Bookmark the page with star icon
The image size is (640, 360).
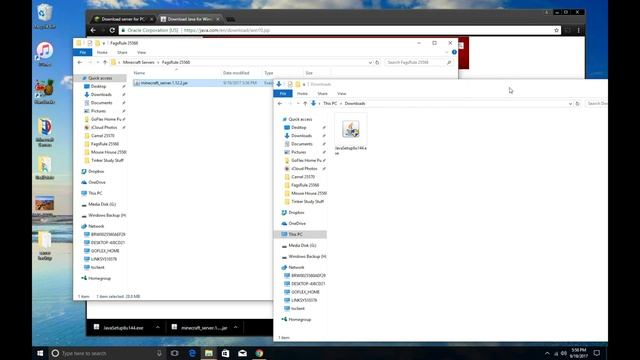556,30
